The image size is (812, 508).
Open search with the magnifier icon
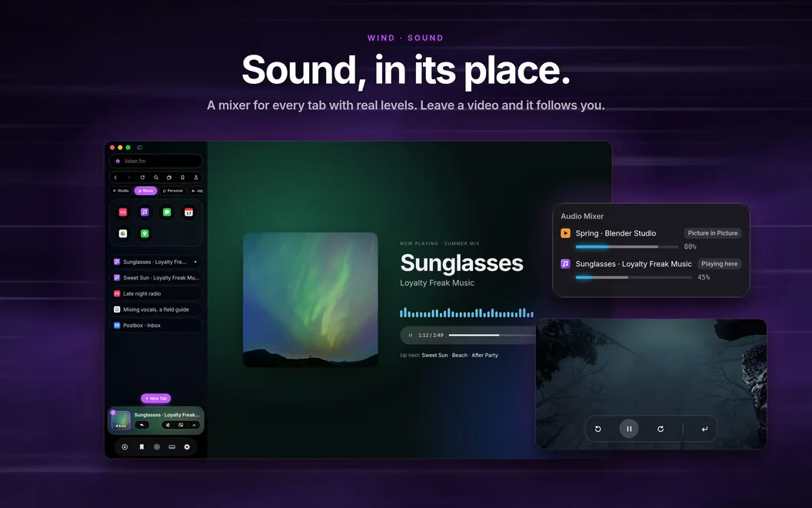pyautogui.click(x=156, y=177)
